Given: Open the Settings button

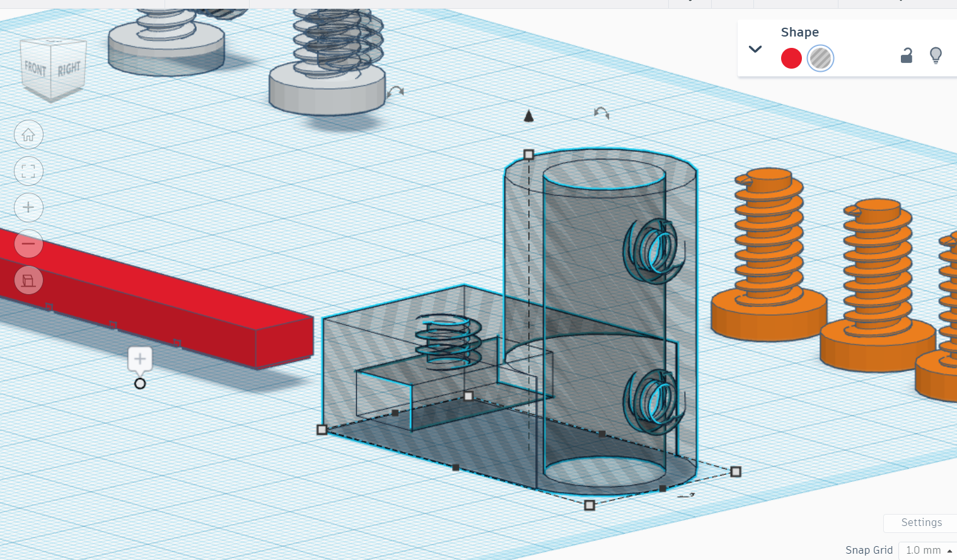Looking at the screenshot, I should tap(921, 522).
